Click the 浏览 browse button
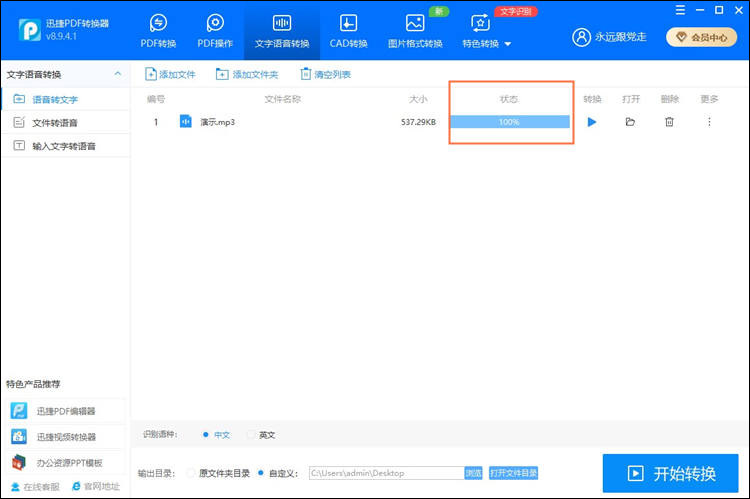The image size is (750, 499). (x=474, y=473)
